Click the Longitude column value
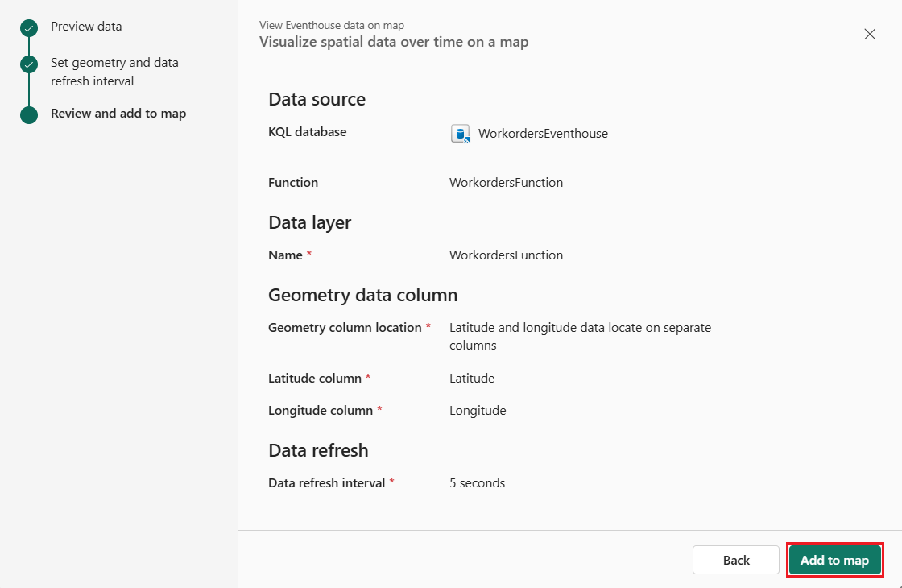 (477, 410)
